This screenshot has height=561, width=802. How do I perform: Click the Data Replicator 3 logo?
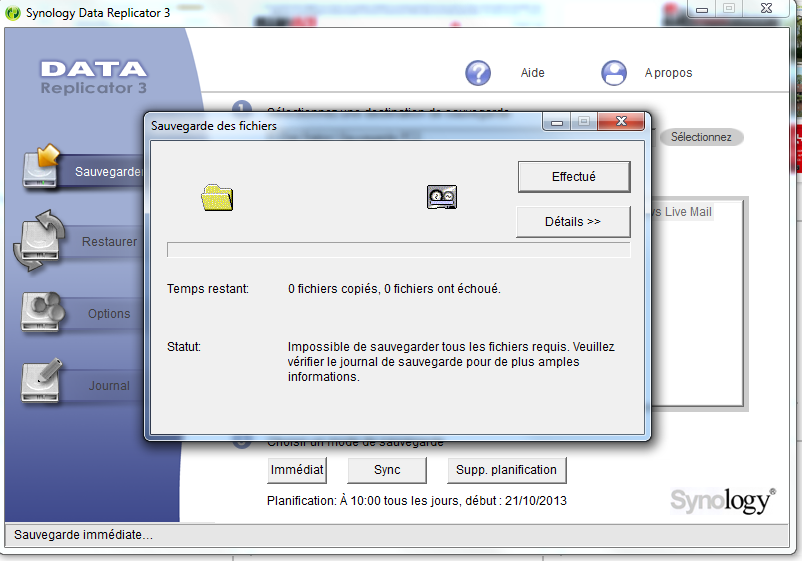(x=94, y=78)
